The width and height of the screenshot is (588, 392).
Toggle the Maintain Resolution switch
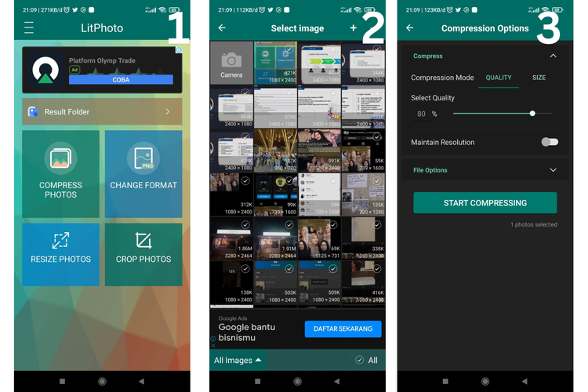point(550,142)
